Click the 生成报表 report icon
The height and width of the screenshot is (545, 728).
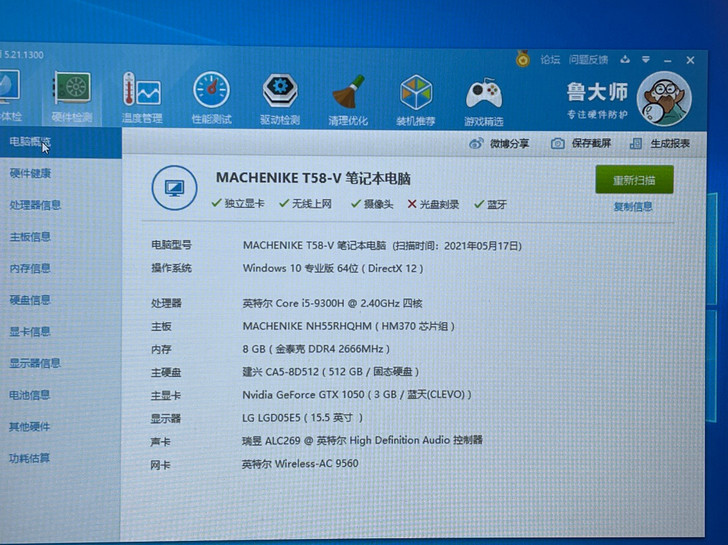(636, 143)
